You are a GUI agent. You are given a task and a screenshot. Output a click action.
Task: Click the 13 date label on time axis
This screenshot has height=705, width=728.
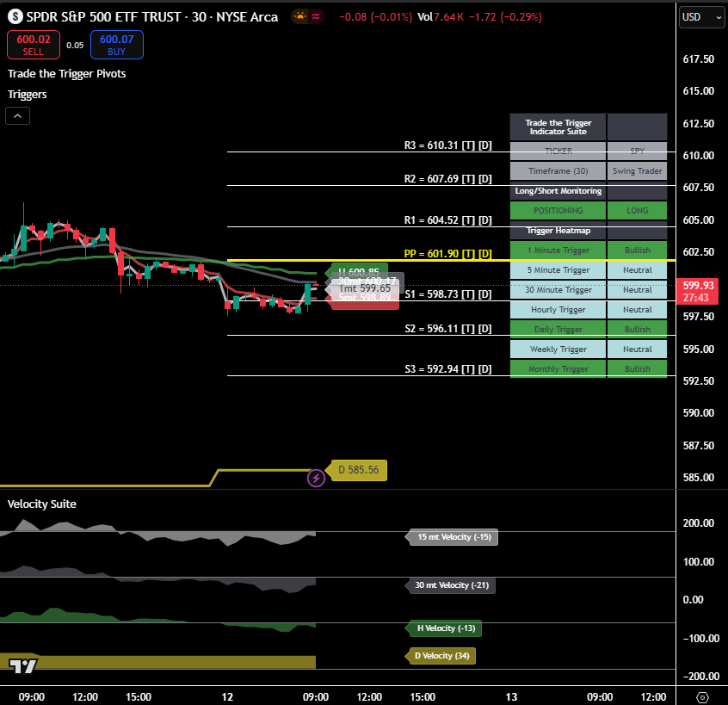coord(510,697)
